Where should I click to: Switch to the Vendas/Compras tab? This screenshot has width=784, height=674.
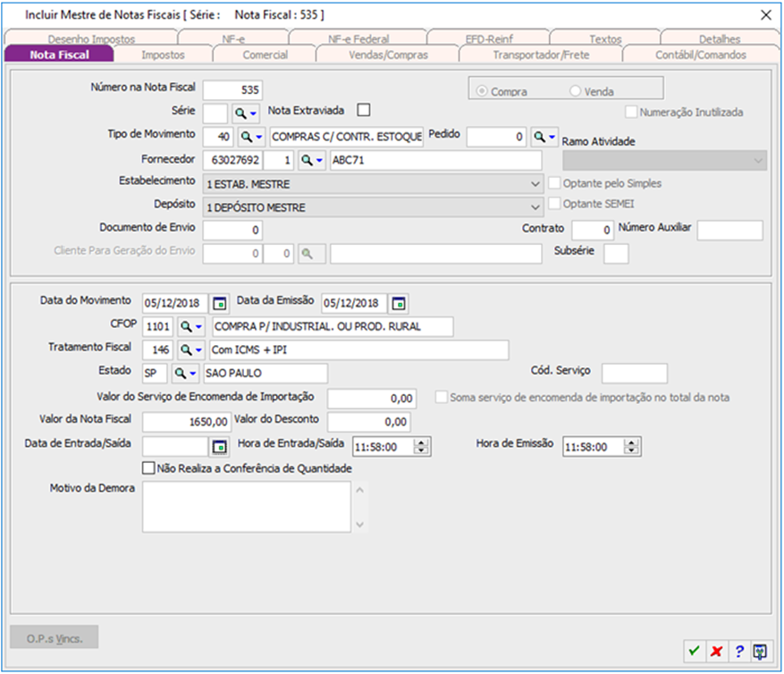pyautogui.click(x=388, y=55)
